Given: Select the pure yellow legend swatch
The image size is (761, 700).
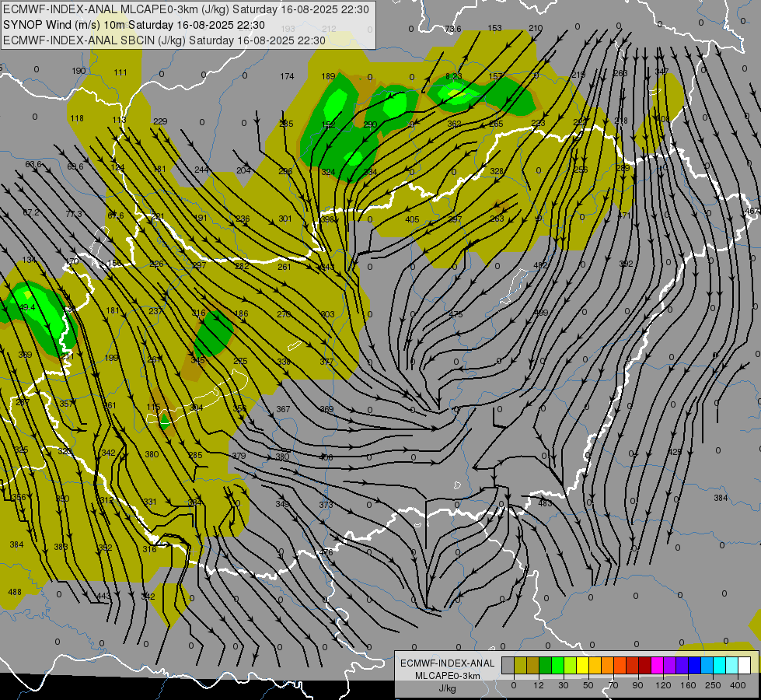Looking at the screenshot, I should pyautogui.click(x=582, y=666).
